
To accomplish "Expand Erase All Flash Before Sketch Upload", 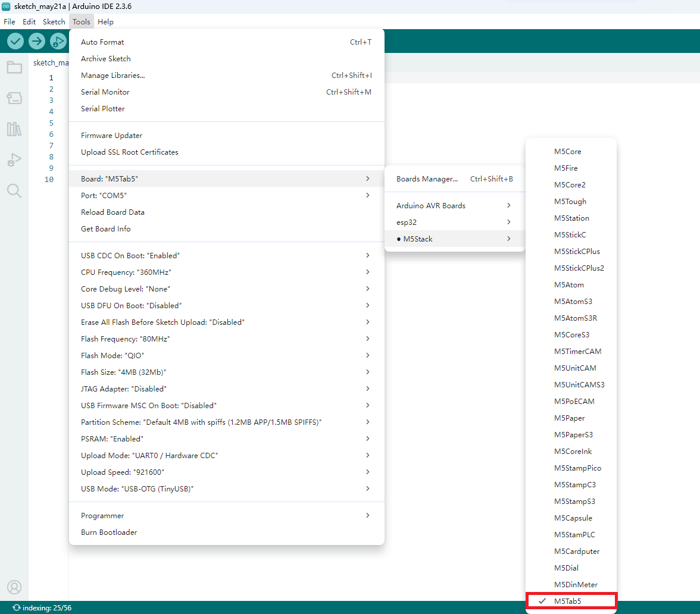I will (227, 322).
